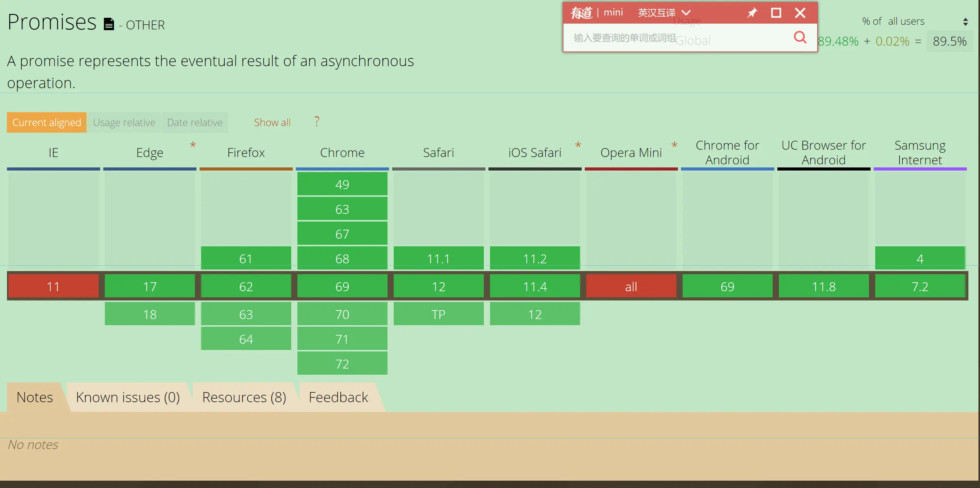Close the Youdao mini window
The height and width of the screenshot is (488, 980).
pyautogui.click(x=800, y=13)
